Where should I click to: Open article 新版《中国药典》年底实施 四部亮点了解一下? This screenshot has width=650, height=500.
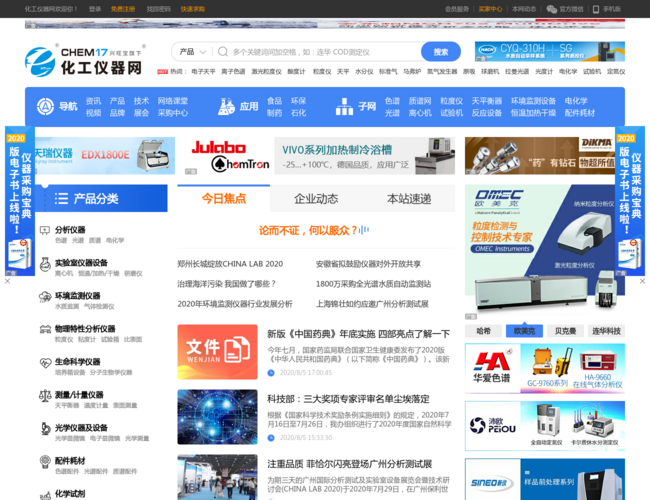[359, 334]
